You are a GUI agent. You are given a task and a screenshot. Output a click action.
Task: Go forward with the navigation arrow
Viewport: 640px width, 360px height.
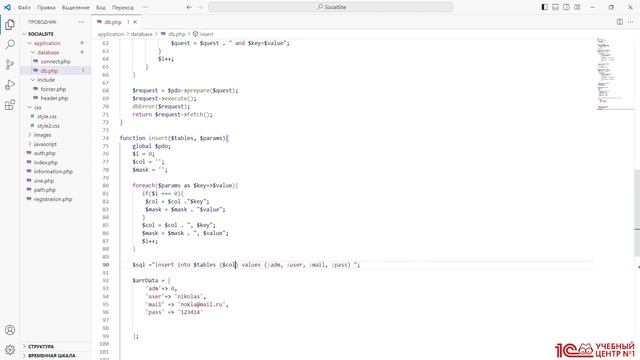coord(200,7)
